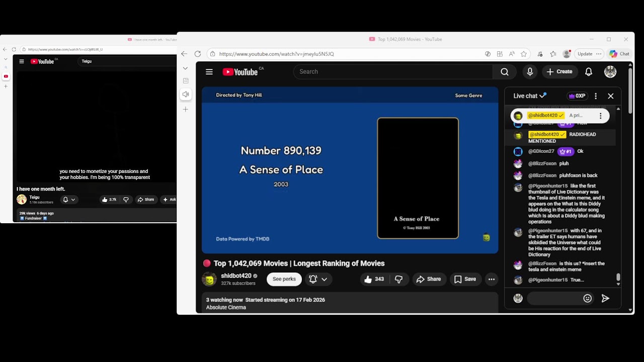The height and width of the screenshot is (362, 644).
Task: Go to YouTube home via logo, front window
Action: click(x=240, y=72)
